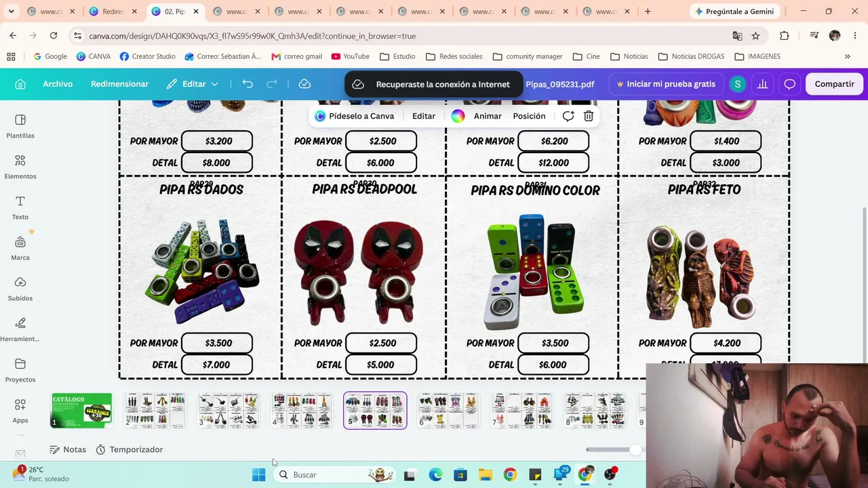868x488 pixels.
Task: Click the Windows taskbar Buscar search box
Action: 335,474
